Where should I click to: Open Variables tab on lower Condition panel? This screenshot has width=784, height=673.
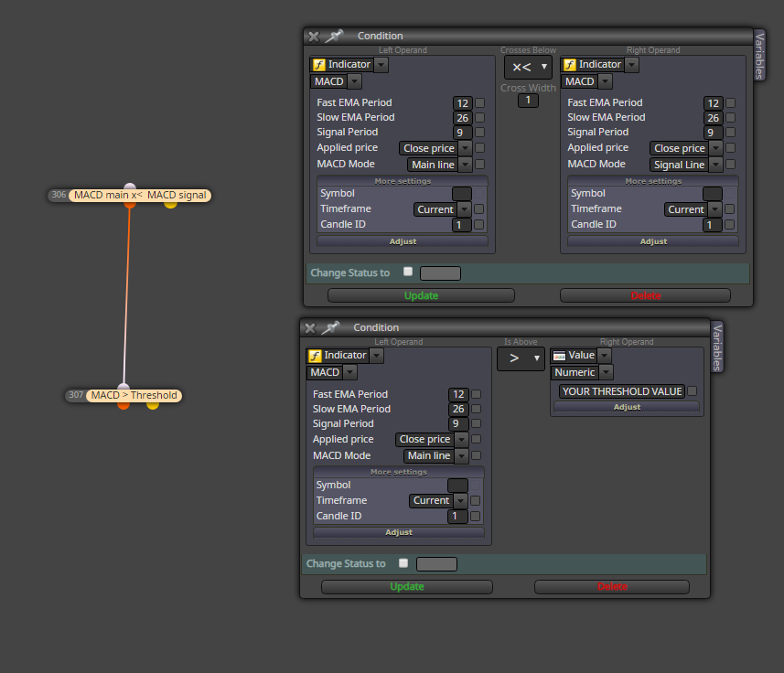[717, 347]
